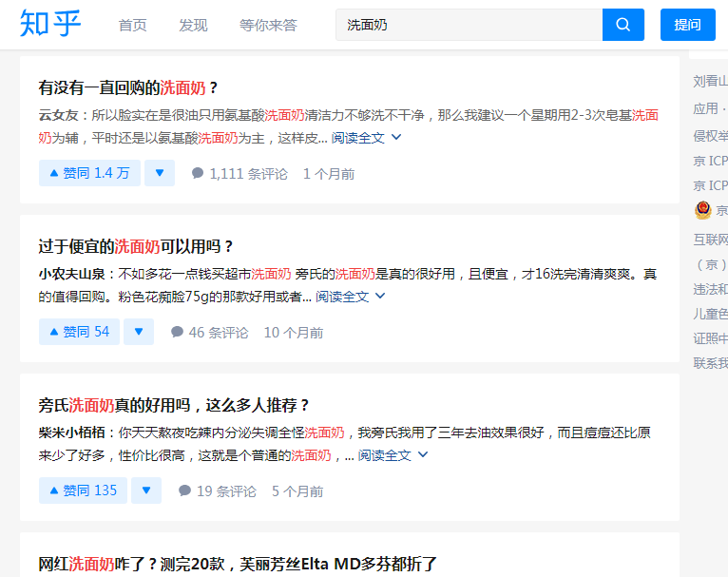Select the 等你来答 navigation item
728x577 pixels.
pyautogui.click(x=268, y=25)
